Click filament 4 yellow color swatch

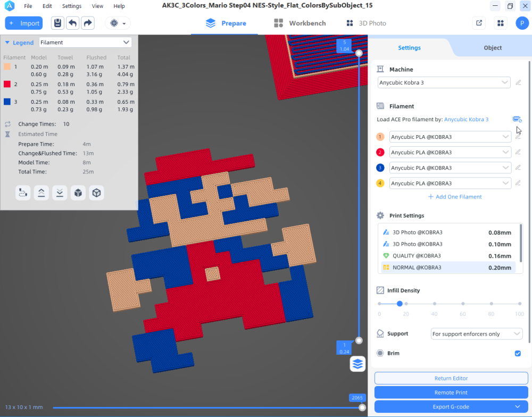pos(380,183)
